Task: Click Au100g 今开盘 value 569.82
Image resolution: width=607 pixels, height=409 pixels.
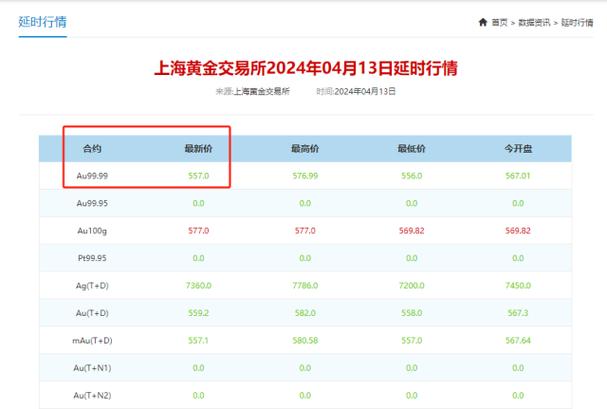Action: (518, 231)
